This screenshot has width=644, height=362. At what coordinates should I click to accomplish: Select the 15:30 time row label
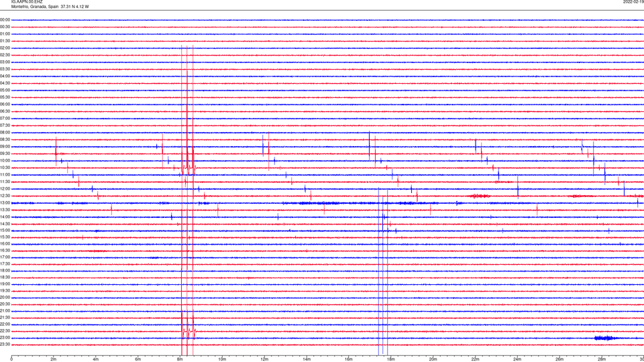click(5, 237)
